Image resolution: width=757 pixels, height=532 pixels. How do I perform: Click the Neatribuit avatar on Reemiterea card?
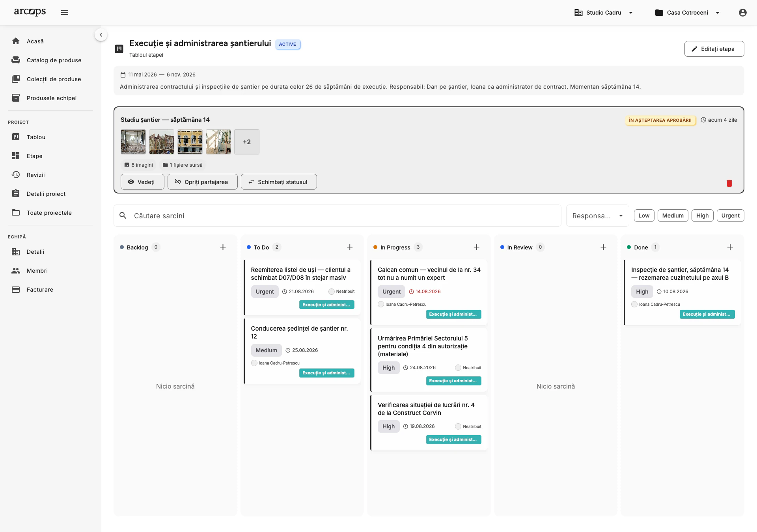tap(332, 292)
